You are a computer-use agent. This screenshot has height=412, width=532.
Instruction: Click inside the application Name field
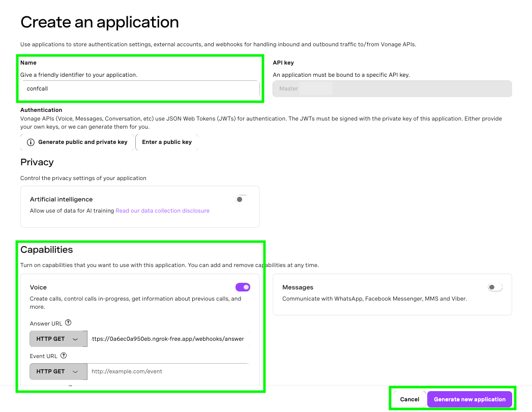[140, 90]
